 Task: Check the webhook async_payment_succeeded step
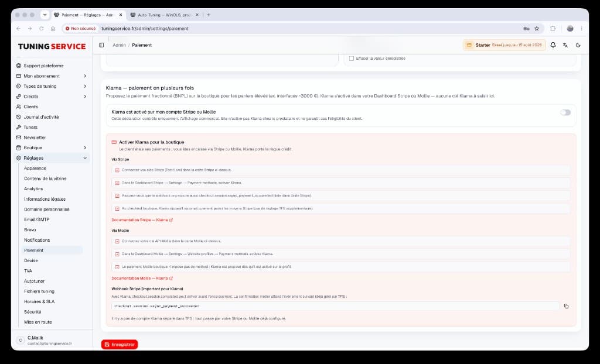tap(117, 196)
